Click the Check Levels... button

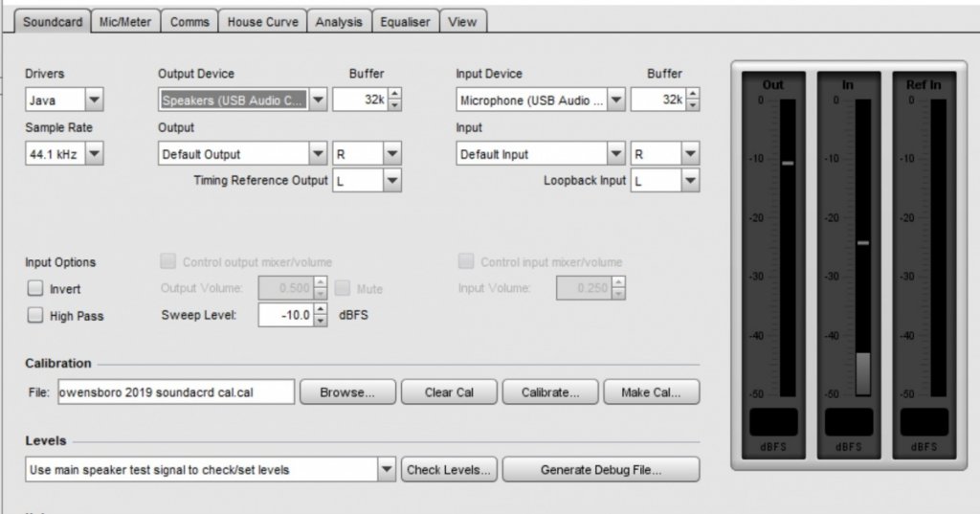[x=449, y=470]
